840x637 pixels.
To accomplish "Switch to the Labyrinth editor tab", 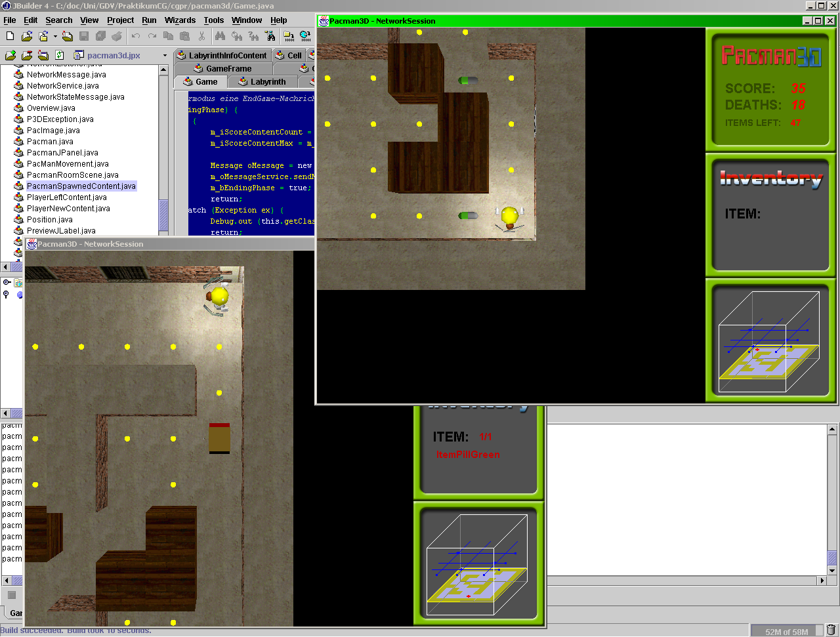I will tap(262, 82).
